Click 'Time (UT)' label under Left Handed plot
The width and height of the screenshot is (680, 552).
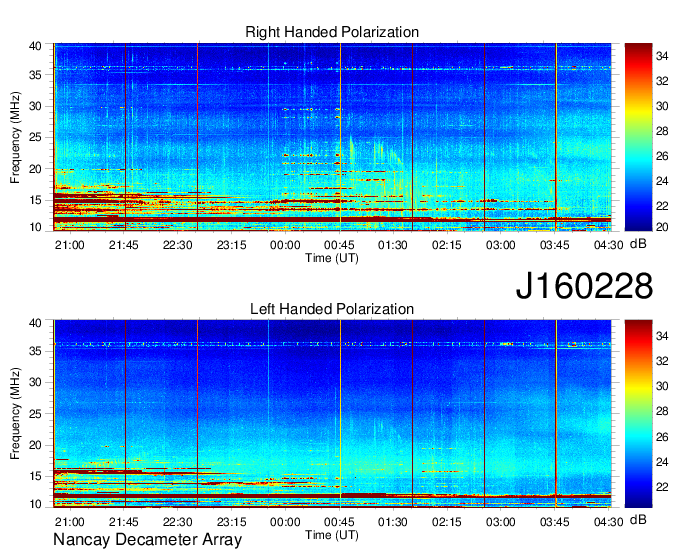click(332, 535)
